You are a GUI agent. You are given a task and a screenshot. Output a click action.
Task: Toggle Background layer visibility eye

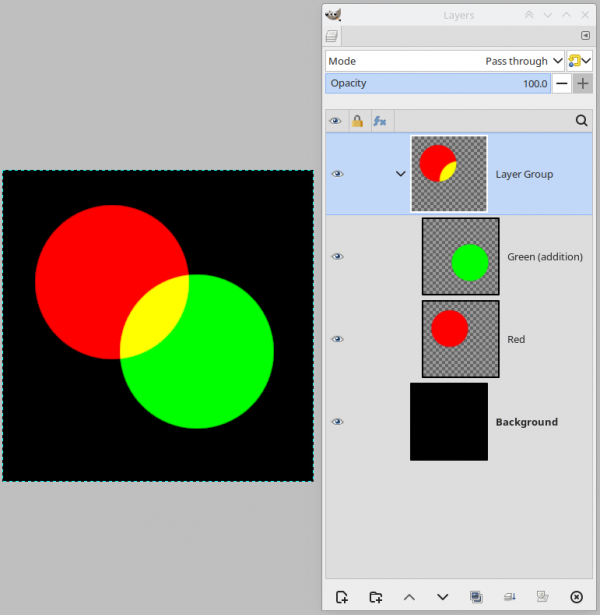click(x=337, y=422)
